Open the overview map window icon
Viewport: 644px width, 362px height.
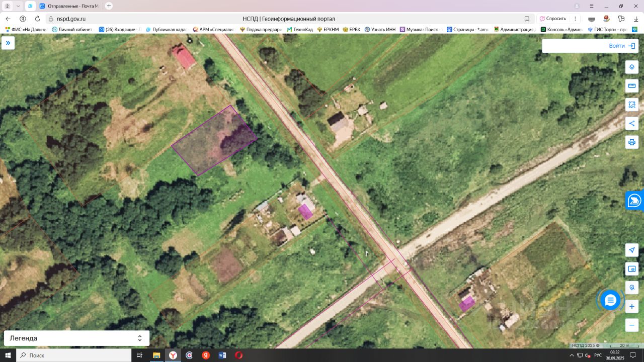coord(632,269)
